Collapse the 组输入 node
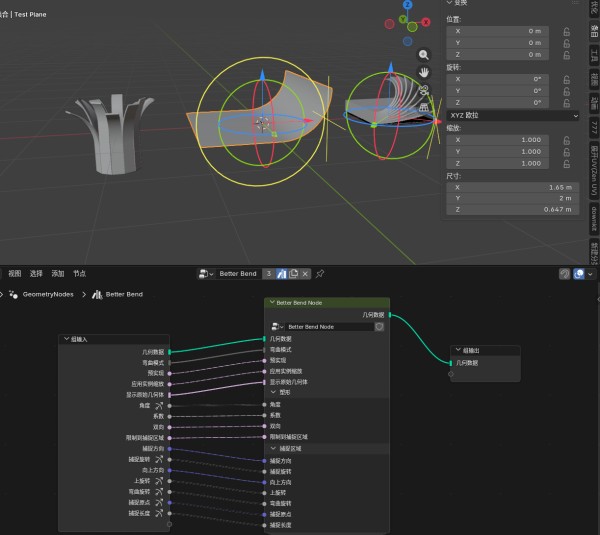Image resolution: width=600 pixels, height=535 pixels. 66,339
